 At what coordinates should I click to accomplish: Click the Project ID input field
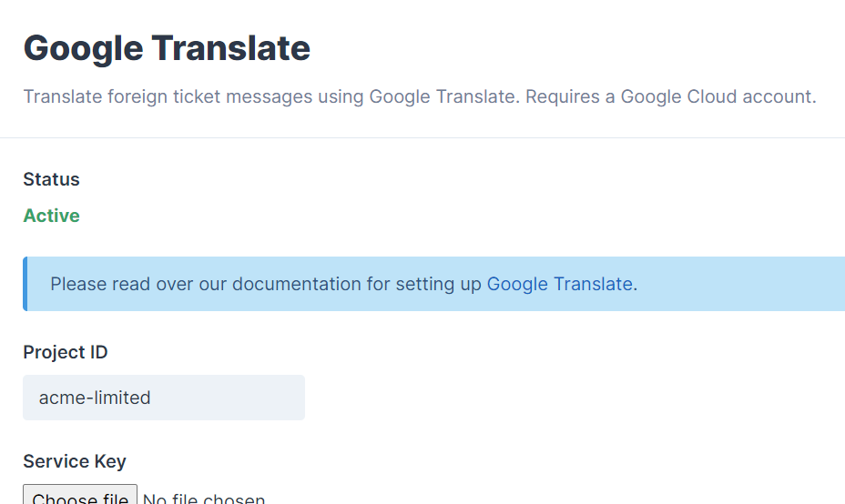pos(164,398)
